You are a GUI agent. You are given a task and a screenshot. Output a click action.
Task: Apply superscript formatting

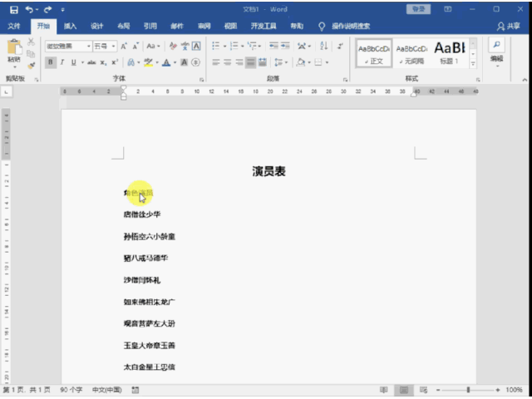[x=115, y=62]
